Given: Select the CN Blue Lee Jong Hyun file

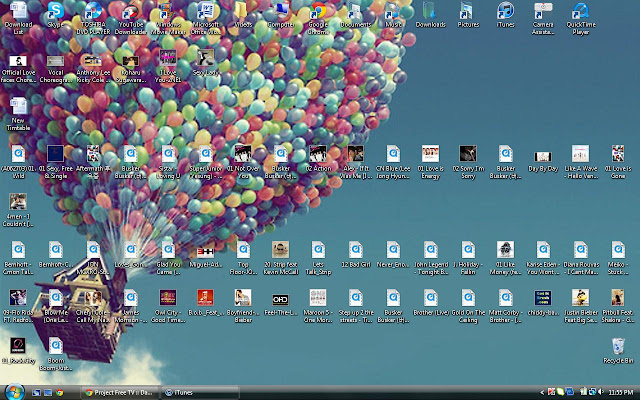Looking at the screenshot, I should (393, 162).
